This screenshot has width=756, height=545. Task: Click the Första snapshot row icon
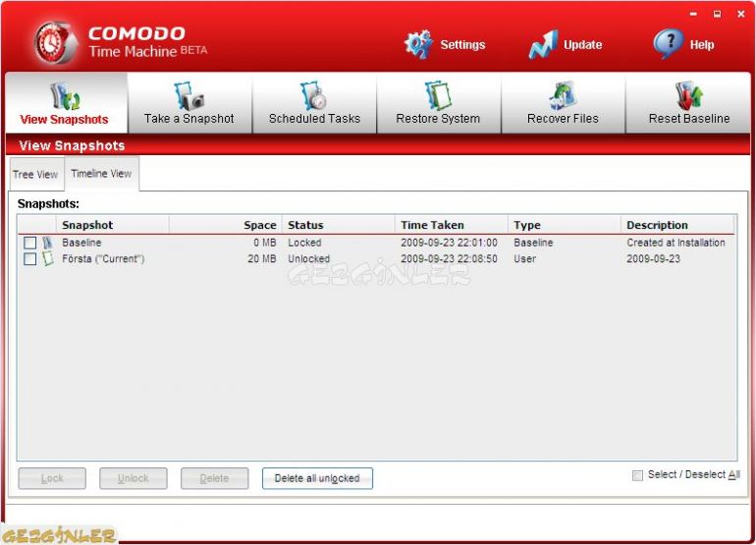click(x=47, y=259)
